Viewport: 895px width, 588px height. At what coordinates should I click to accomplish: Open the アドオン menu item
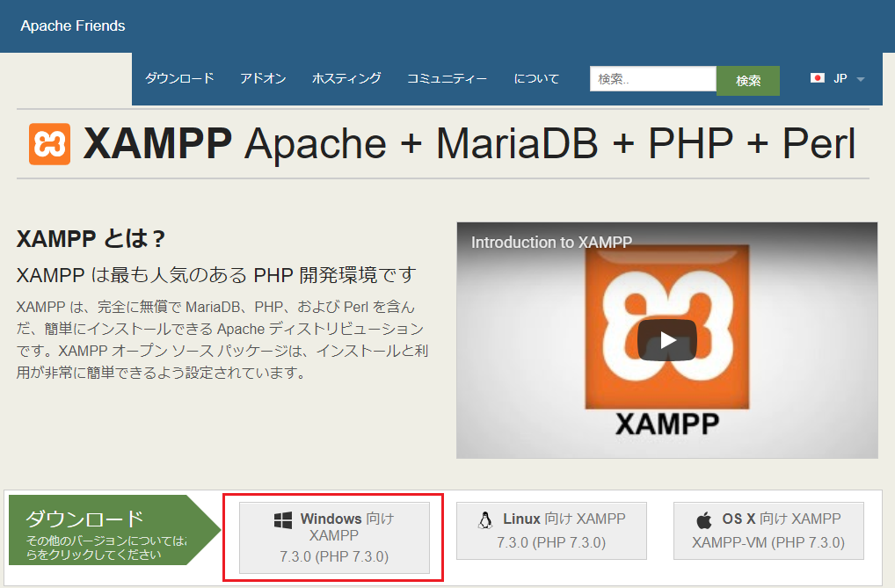pyautogui.click(x=263, y=78)
